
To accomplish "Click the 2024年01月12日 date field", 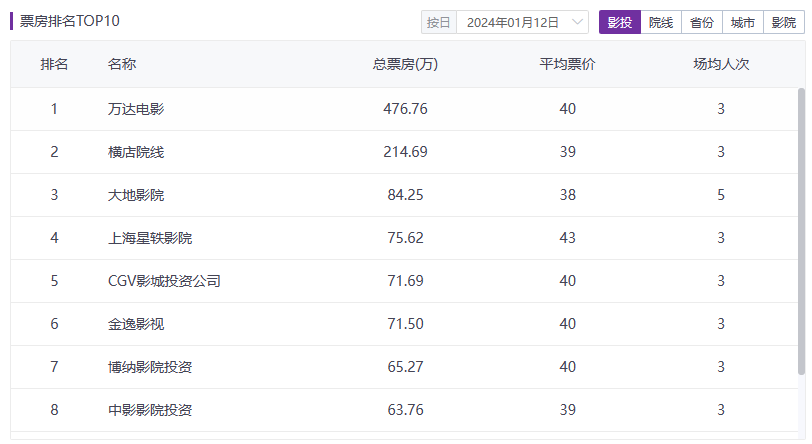I will click(513, 23).
